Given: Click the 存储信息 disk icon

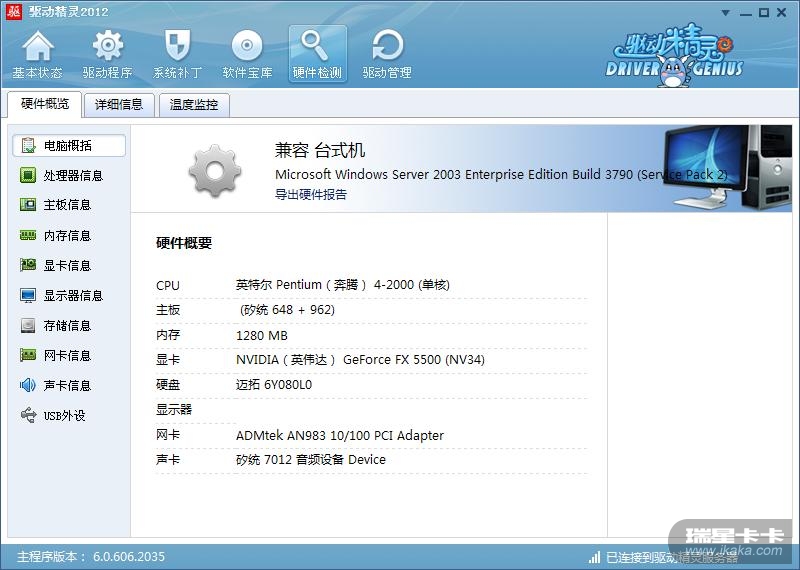Looking at the screenshot, I should [28, 326].
